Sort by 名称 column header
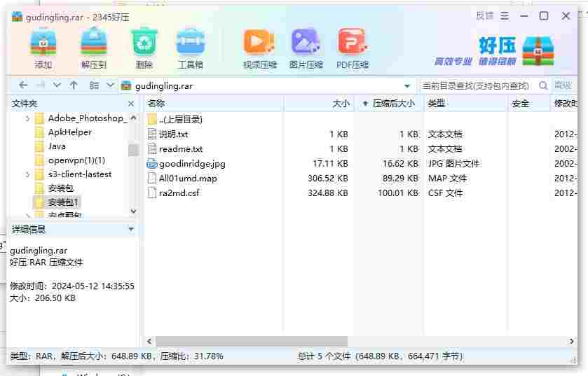The width and height of the screenshot is (588, 376). pos(212,104)
